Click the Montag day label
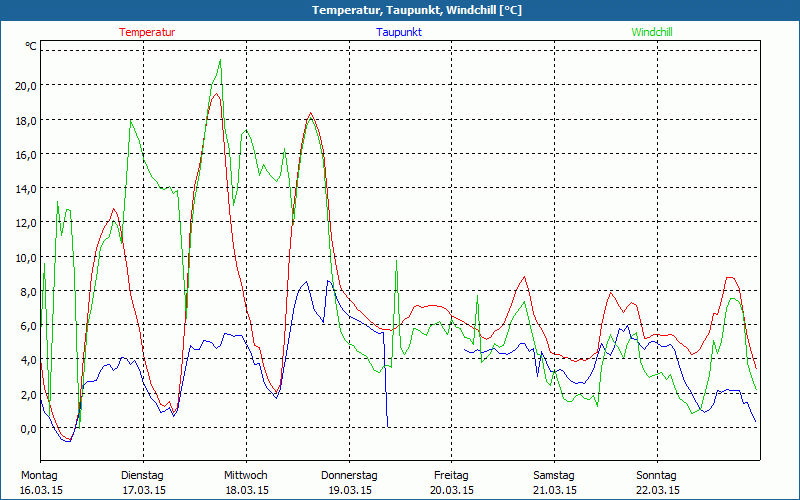The image size is (800, 500). (39, 475)
